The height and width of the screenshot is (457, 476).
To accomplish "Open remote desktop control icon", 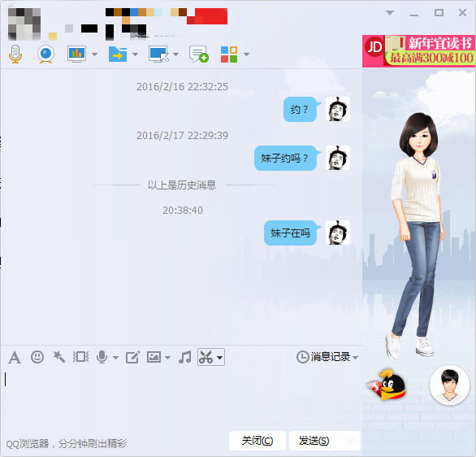I will (x=158, y=54).
